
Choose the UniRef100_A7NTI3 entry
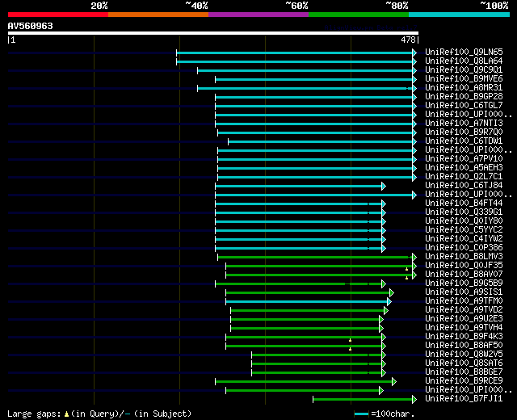(x=464, y=124)
